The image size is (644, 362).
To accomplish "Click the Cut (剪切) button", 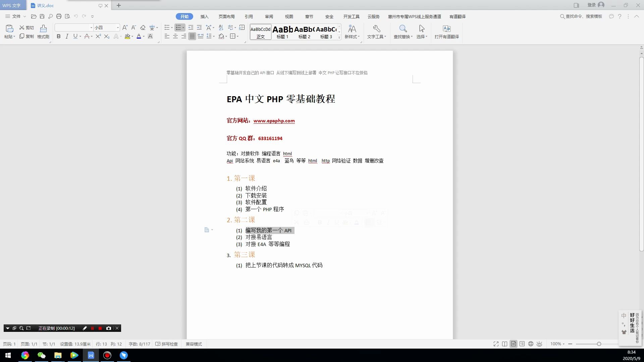I will (x=26, y=27).
